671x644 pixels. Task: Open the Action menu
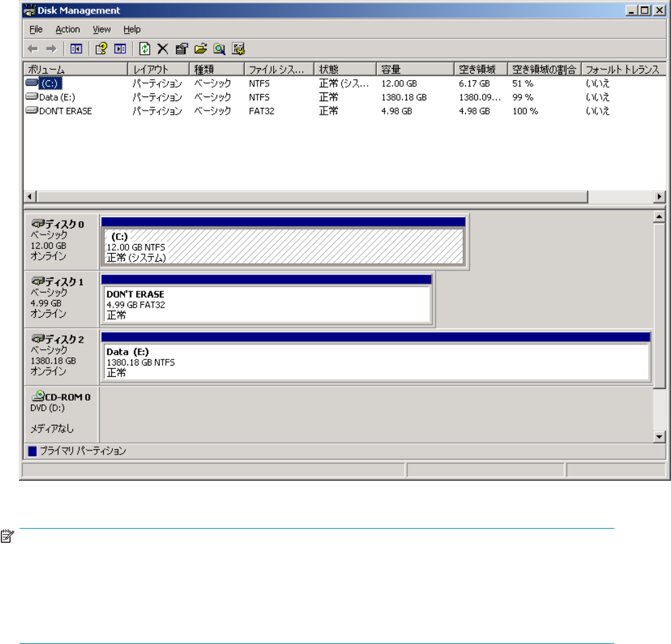67,30
